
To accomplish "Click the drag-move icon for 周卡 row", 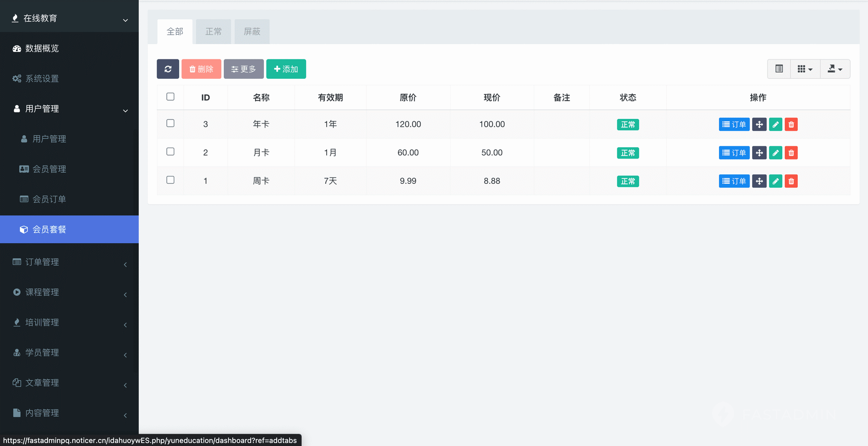I will pyautogui.click(x=759, y=181).
